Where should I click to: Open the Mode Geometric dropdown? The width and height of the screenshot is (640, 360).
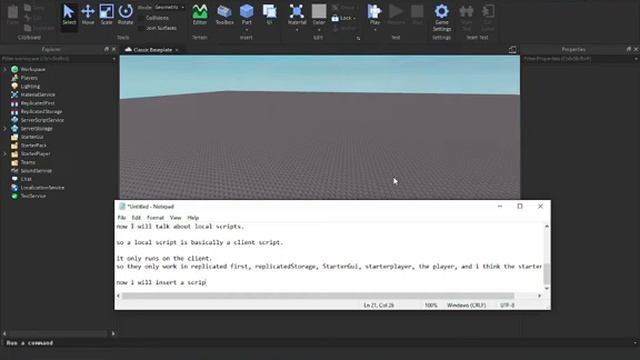[x=169, y=7]
